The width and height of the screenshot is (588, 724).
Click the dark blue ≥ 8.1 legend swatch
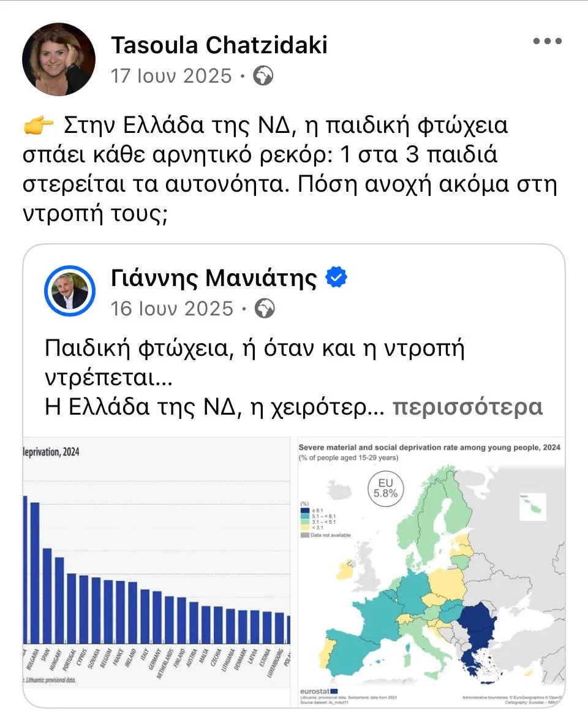(304, 510)
